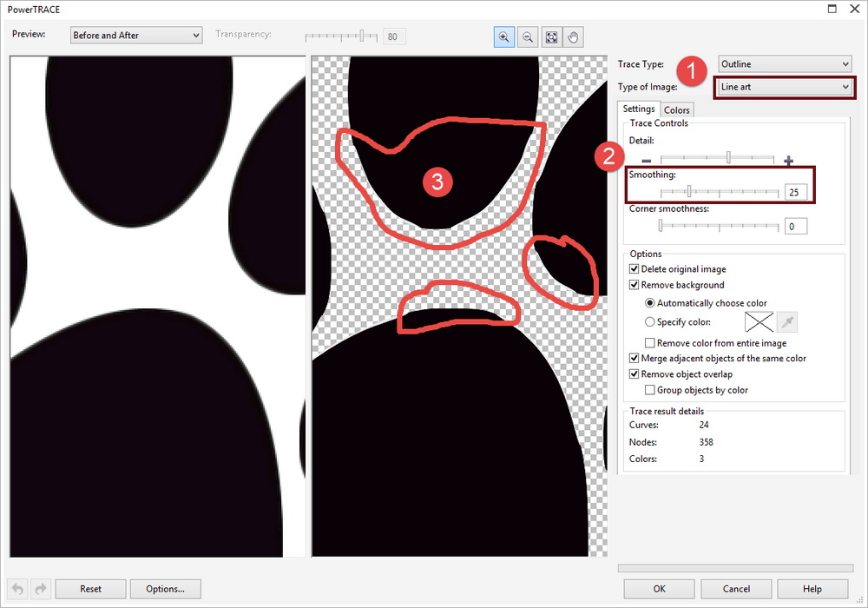The height and width of the screenshot is (608, 868).
Task: Click the Cancel button
Action: click(736, 589)
